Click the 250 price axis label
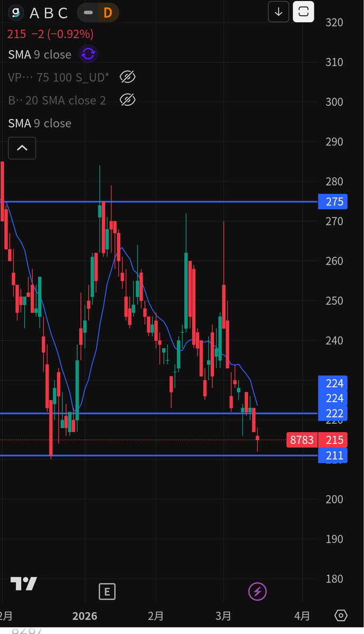 334,301
